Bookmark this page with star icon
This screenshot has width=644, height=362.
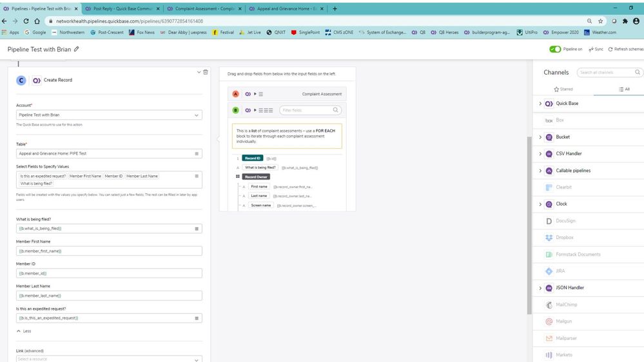600,21
